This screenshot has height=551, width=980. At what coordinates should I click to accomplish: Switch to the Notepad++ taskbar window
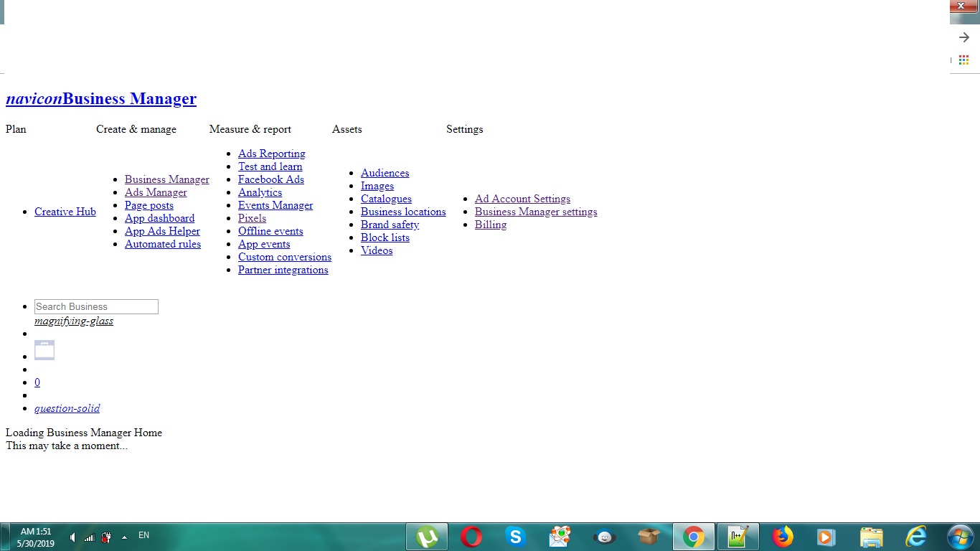(x=738, y=537)
